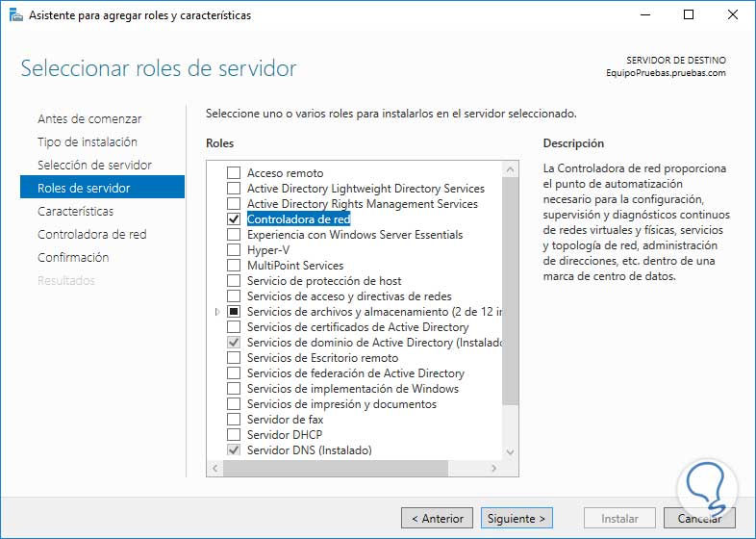Check Experiencia con Windows Server Essentials checkbox

pyautogui.click(x=234, y=235)
